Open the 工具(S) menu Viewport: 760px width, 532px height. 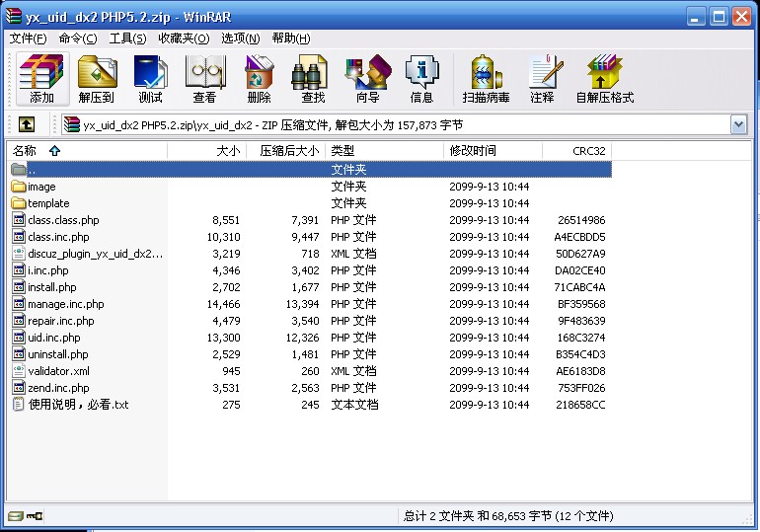tap(127, 38)
